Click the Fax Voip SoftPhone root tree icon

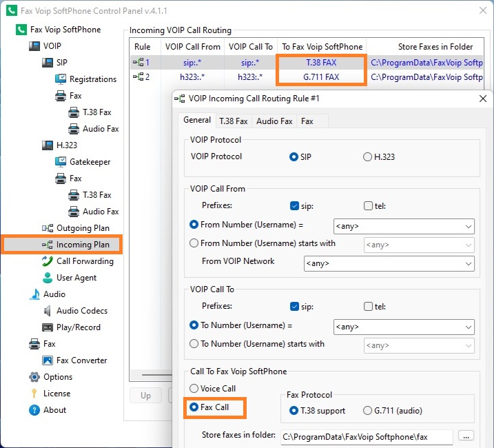(x=21, y=30)
